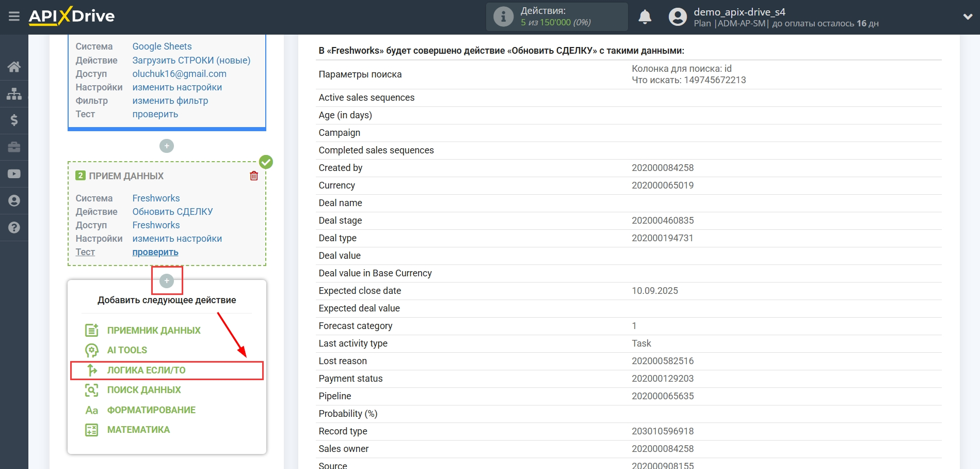The width and height of the screenshot is (980, 469).
Task: Open the connections sitemap icon in sidebar
Action: pyautogui.click(x=14, y=93)
